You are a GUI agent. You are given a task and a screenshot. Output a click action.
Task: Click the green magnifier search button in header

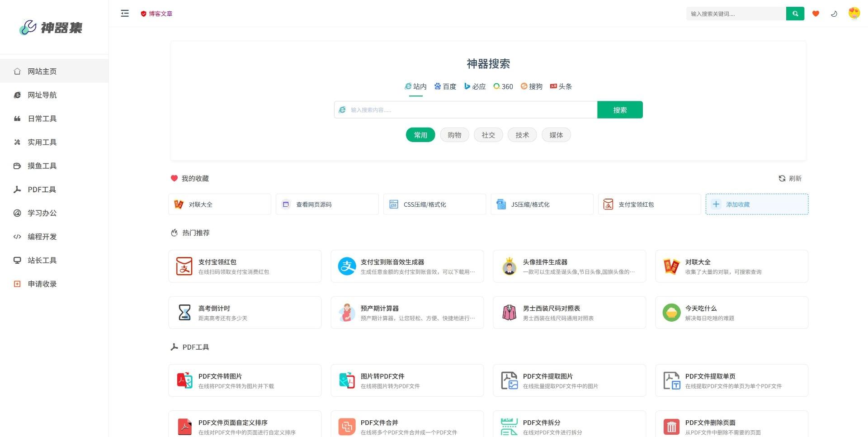point(795,14)
